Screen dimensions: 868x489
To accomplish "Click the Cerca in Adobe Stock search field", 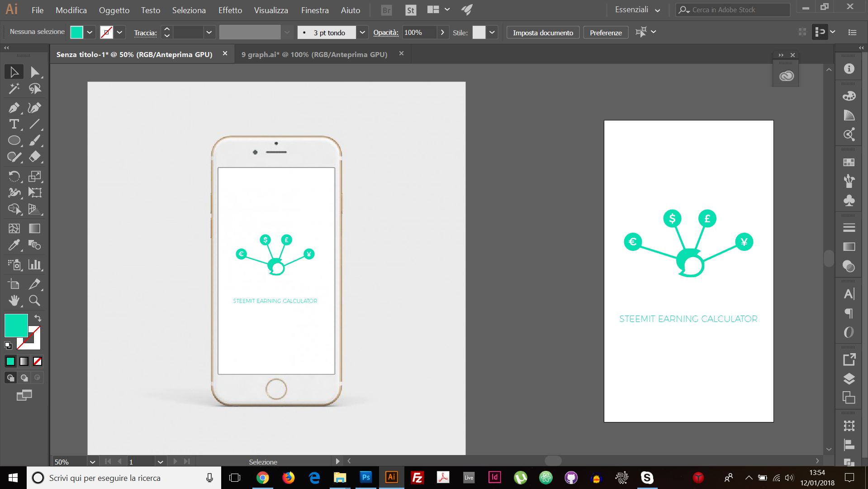I will tap(733, 10).
